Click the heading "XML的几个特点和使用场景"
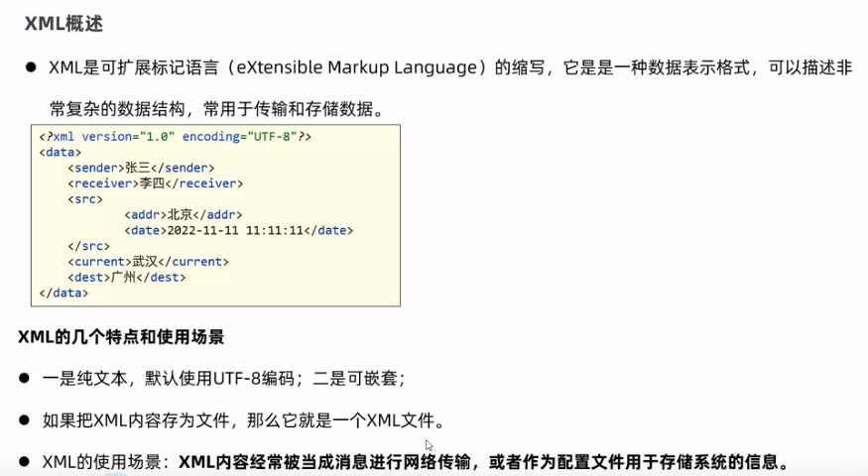The width and height of the screenshot is (868, 476). [x=121, y=336]
